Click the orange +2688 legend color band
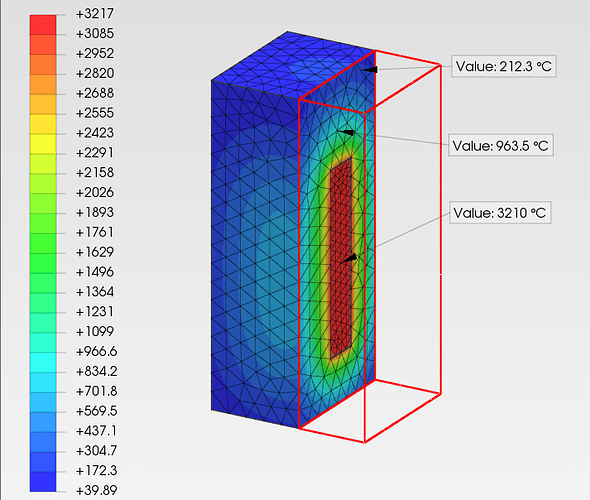 43,84
